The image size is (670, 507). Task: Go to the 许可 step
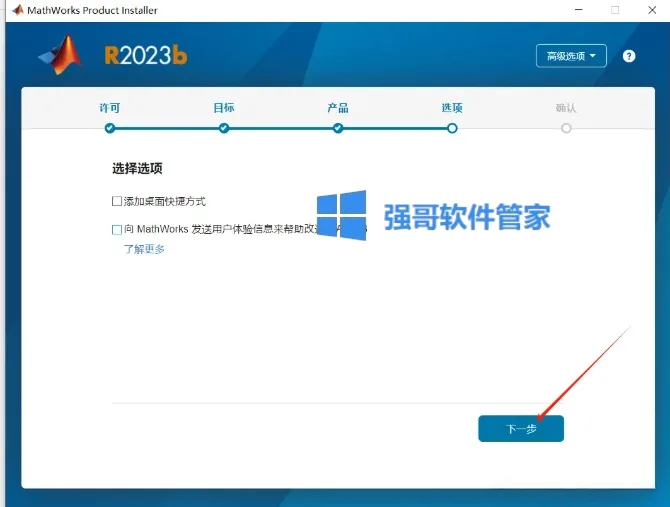(110, 108)
